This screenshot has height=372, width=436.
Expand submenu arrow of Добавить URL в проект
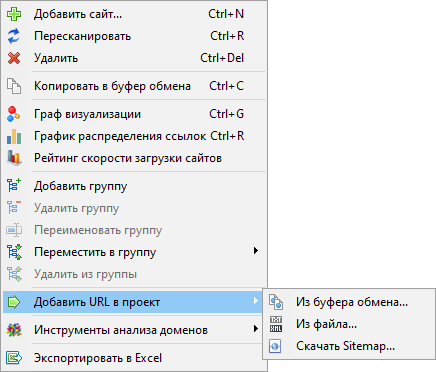256,301
